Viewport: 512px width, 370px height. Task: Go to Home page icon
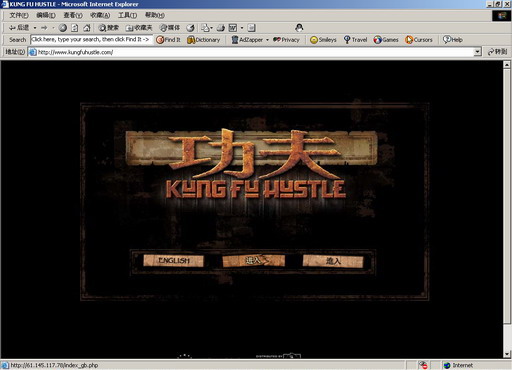[87, 28]
